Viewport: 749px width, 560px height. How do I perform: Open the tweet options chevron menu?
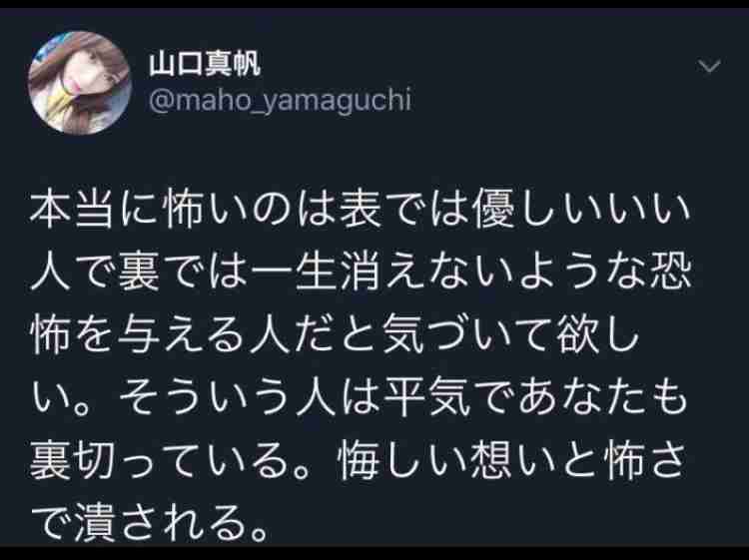pyautogui.click(x=709, y=66)
